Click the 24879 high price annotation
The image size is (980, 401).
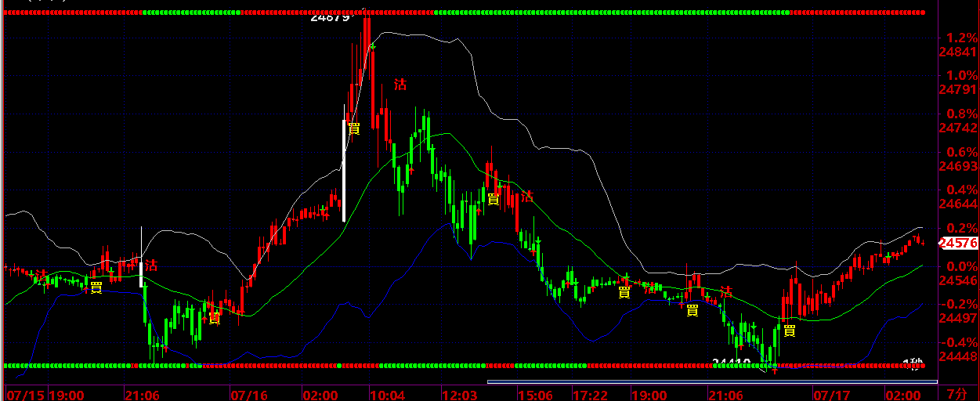pyautogui.click(x=330, y=16)
